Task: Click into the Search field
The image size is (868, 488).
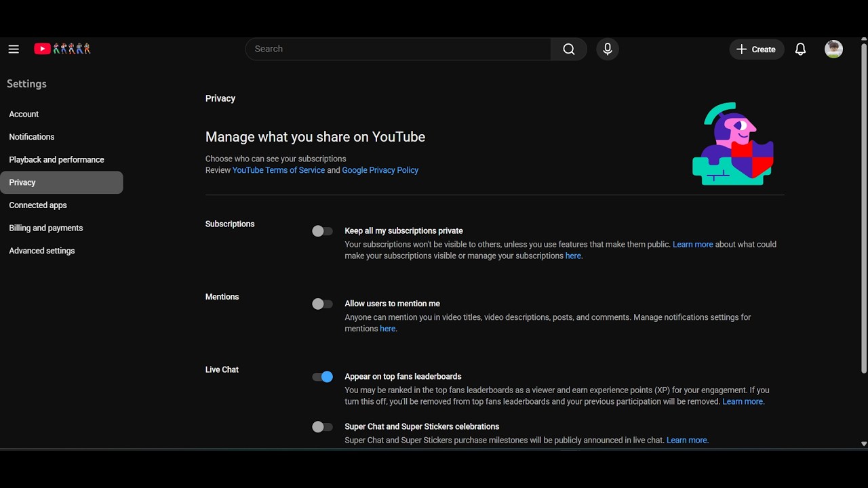Action: click(398, 49)
